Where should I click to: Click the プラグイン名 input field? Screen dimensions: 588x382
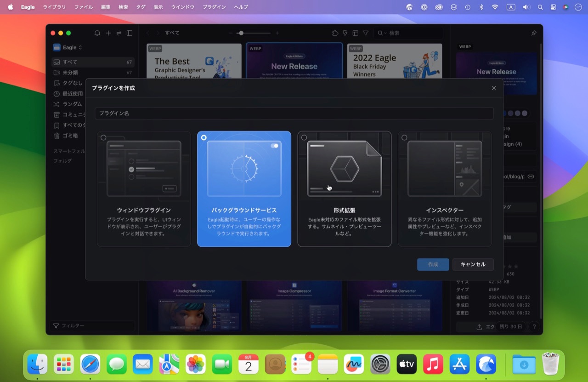pyautogui.click(x=294, y=113)
